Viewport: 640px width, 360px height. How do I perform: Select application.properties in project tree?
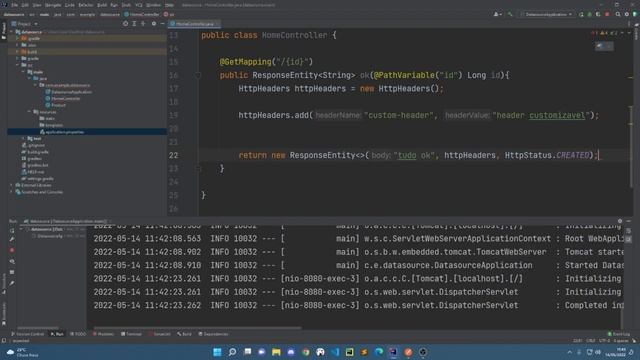[65, 132]
